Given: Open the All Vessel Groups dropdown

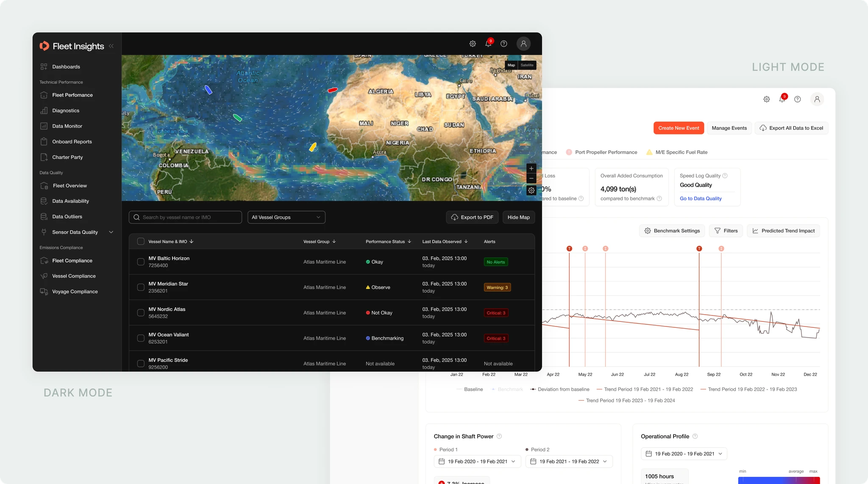Looking at the screenshot, I should [x=287, y=217].
